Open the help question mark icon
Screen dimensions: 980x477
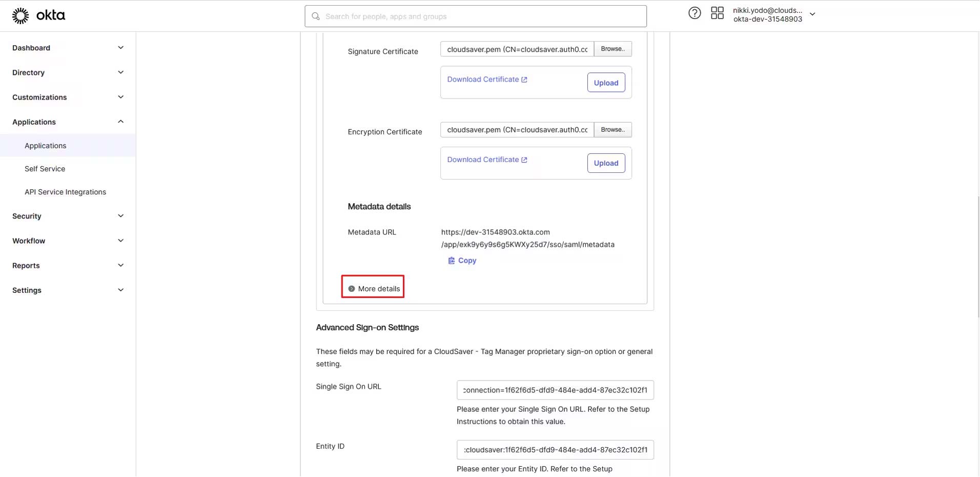click(694, 13)
